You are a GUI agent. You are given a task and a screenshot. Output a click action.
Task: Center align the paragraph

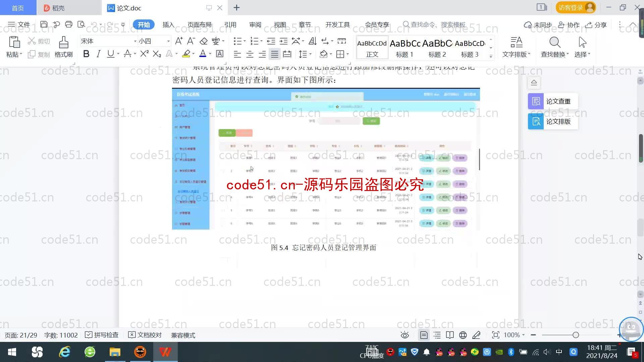click(x=250, y=54)
